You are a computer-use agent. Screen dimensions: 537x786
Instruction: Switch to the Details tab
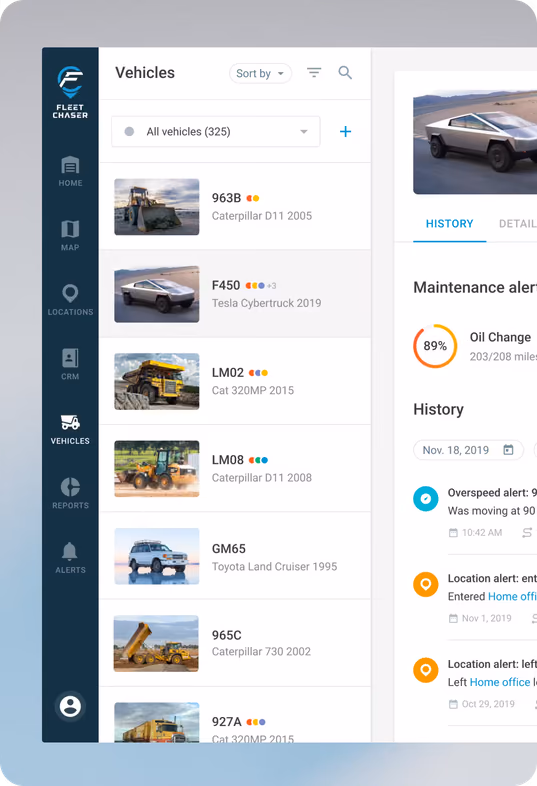(517, 224)
